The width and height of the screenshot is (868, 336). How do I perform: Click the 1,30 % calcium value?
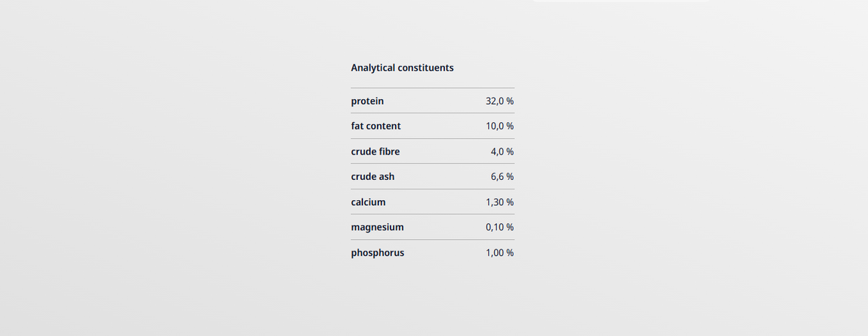[x=500, y=202]
